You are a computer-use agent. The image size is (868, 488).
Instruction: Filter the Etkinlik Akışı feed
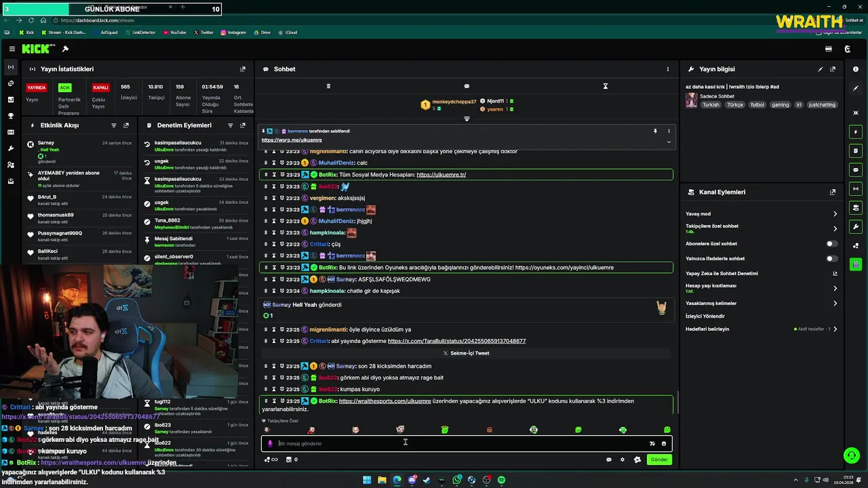(x=114, y=125)
